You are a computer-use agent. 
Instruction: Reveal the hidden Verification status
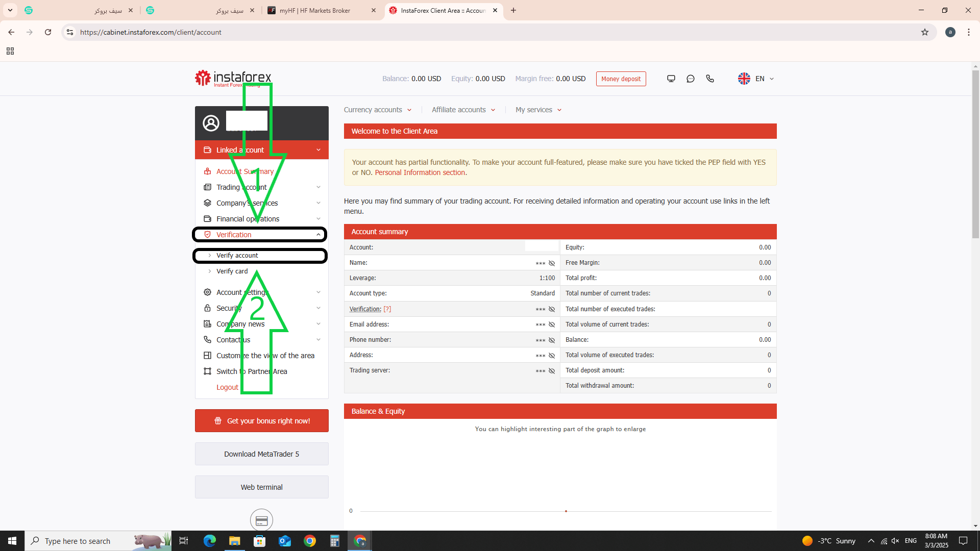point(552,309)
